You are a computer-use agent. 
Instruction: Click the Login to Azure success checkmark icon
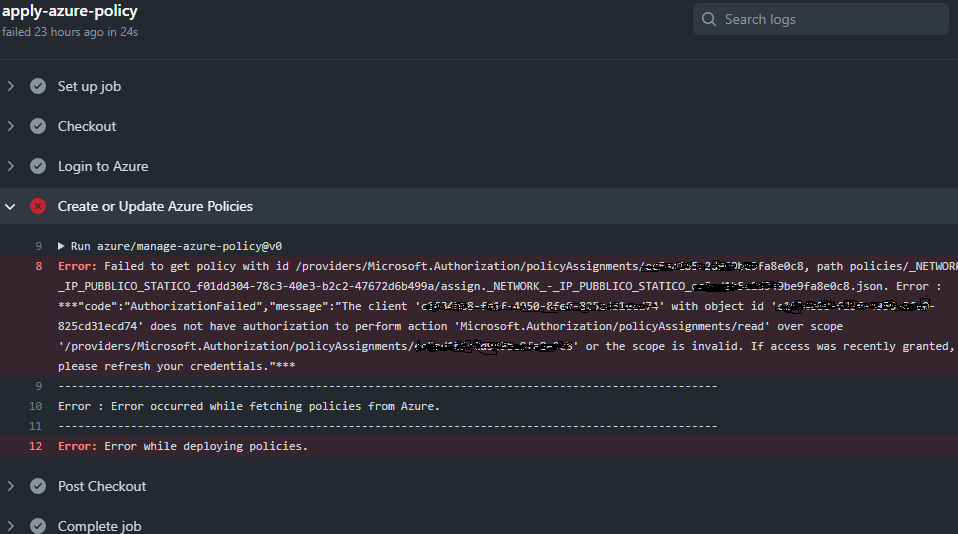point(38,166)
